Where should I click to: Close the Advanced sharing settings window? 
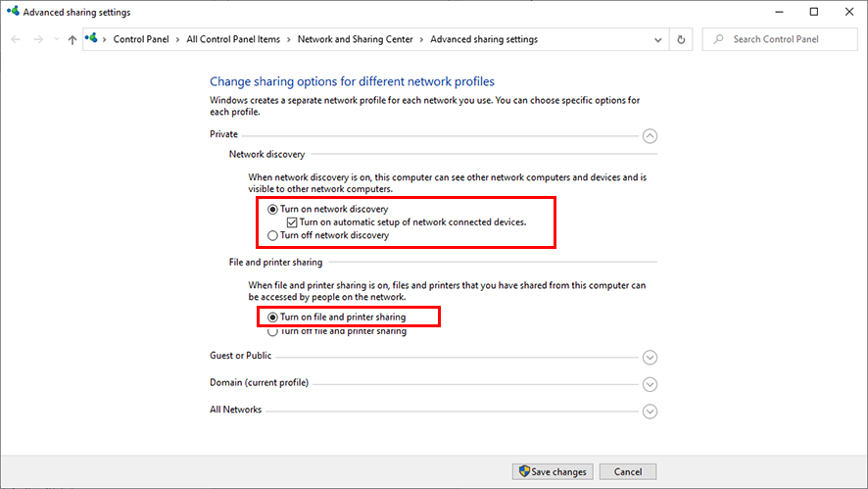(x=849, y=12)
